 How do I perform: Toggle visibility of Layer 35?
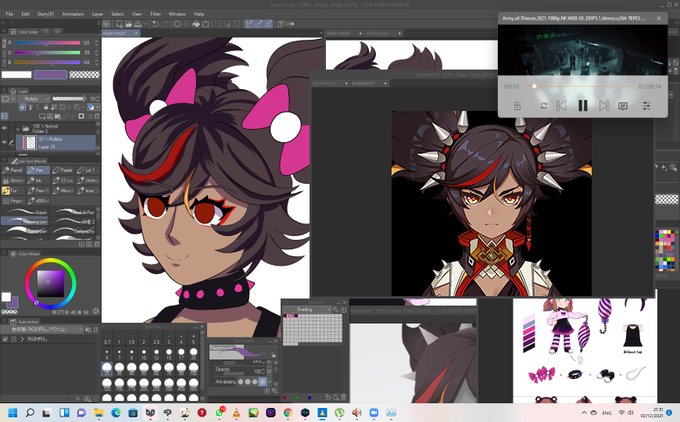click(x=4, y=142)
